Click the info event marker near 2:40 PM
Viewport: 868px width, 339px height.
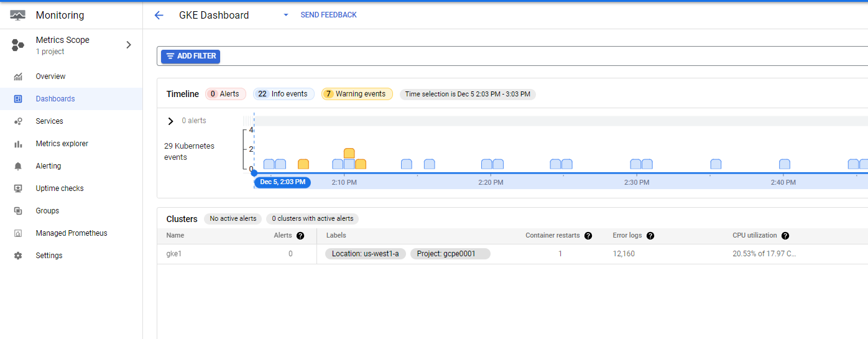coord(785,164)
